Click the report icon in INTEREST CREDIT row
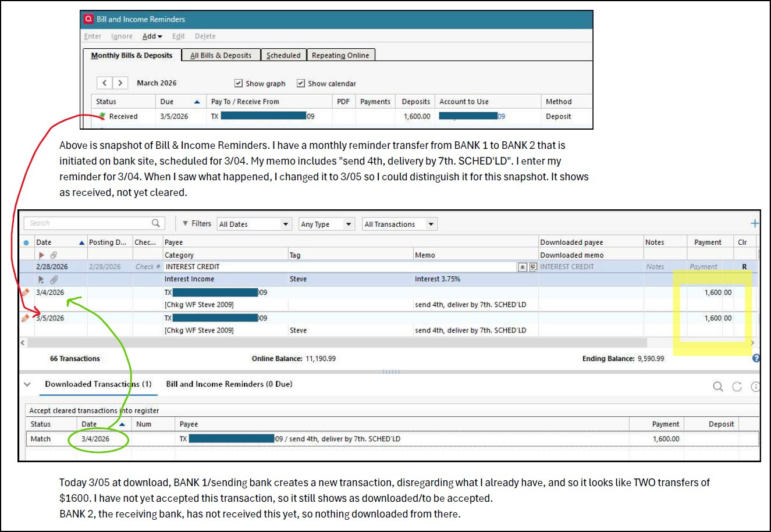The width and height of the screenshot is (771, 532). (x=533, y=267)
